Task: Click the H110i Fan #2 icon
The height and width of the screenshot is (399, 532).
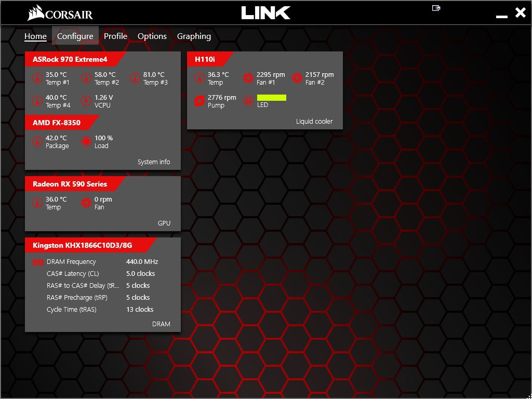Action: point(297,78)
